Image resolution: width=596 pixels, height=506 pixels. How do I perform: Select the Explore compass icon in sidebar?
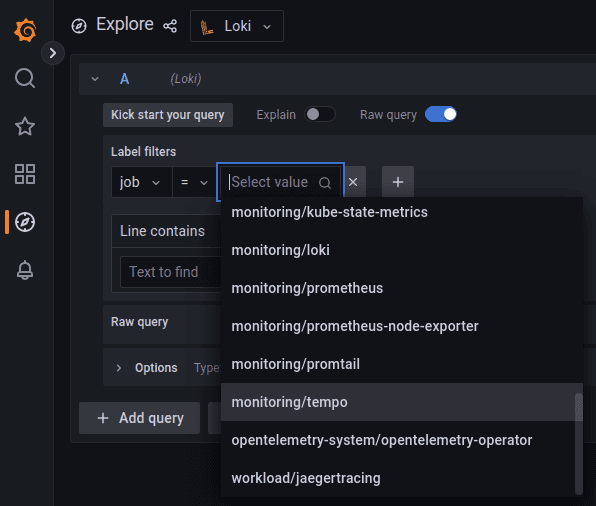coord(25,222)
